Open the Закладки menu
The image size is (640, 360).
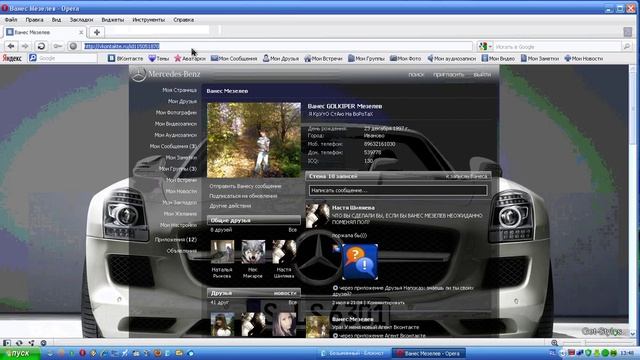[81, 20]
